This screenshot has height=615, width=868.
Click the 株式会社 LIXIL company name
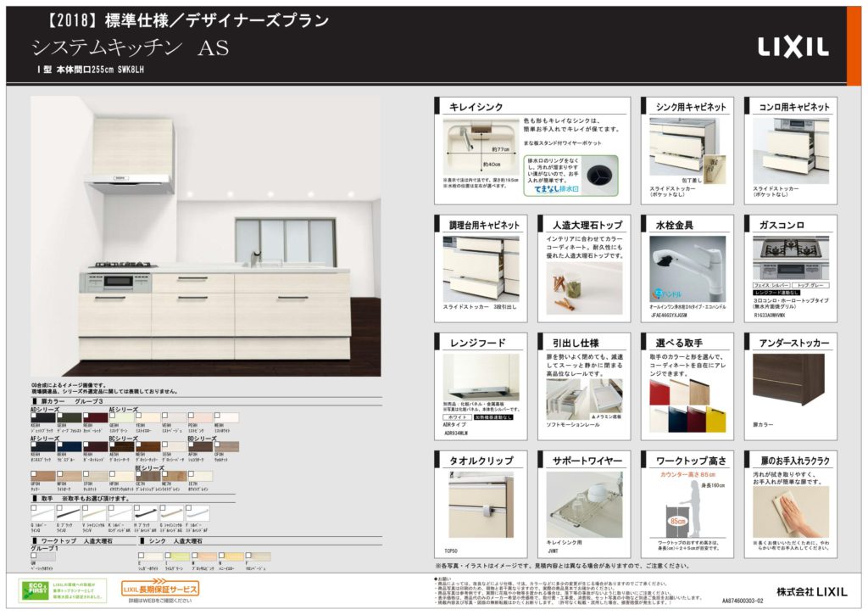(x=811, y=592)
